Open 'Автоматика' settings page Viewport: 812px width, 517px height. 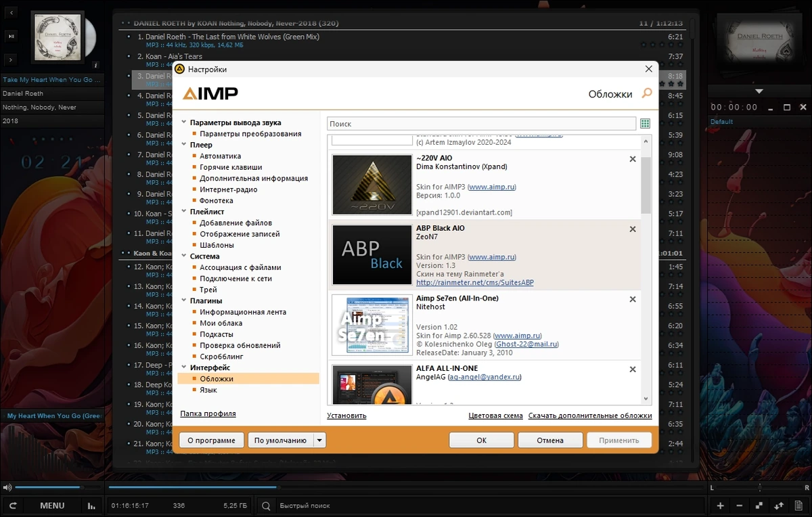coord(220,156)
